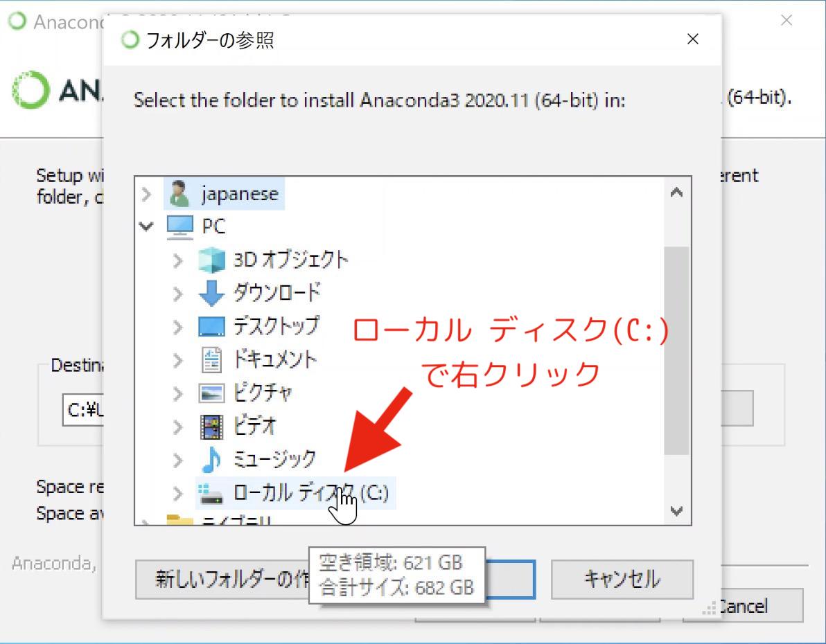This screenshot has height=644, width=826.
Task: Click the デスクトップ desktop icon
Action: tap(212, 326)
